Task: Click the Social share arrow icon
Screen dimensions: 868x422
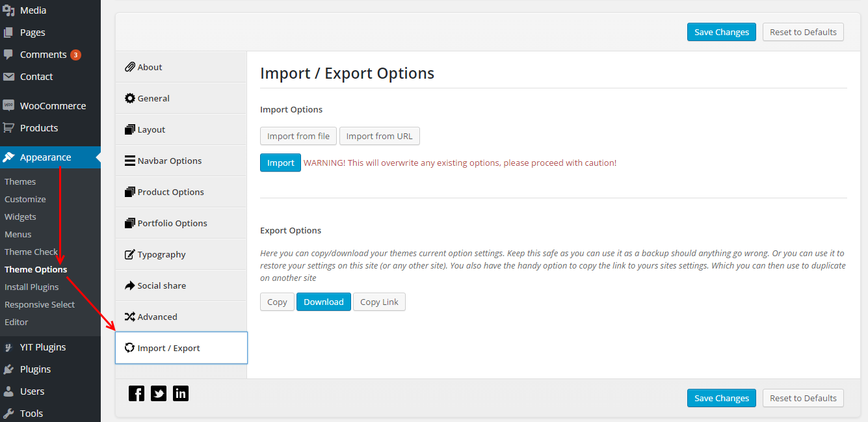Action: (x=130, y=285)
